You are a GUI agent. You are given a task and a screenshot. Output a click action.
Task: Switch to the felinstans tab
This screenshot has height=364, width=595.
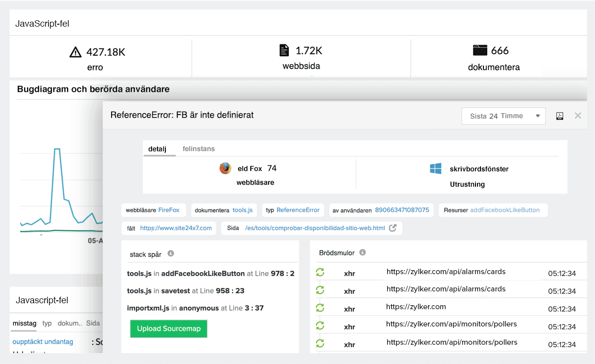198,149
